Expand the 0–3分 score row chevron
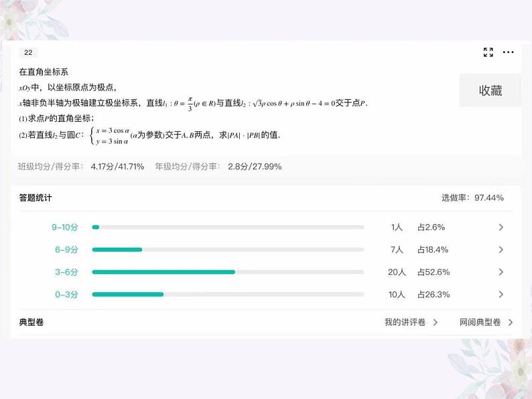This screenshot has width=532, height=399. [501, 295]
